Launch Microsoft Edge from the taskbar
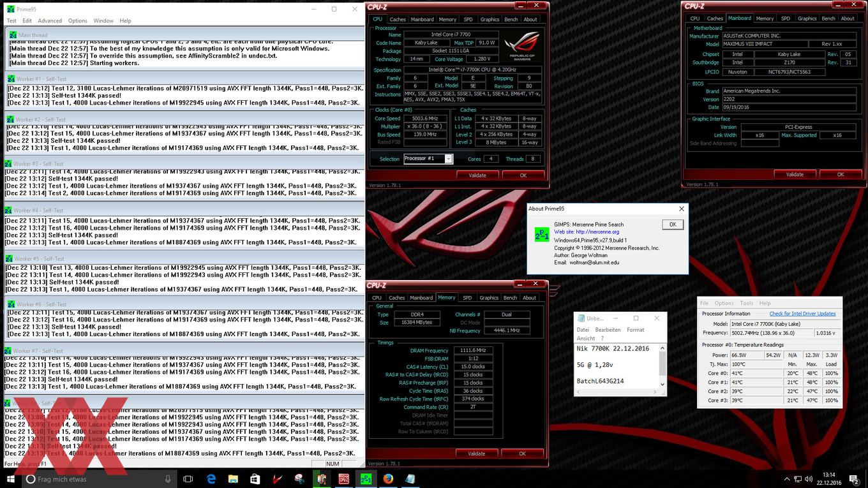 coord(211,479)
